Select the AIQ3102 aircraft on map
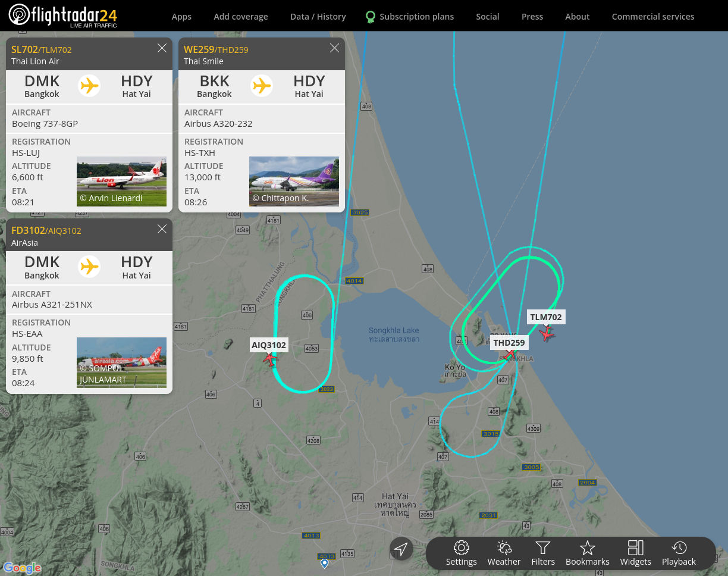 [x=271, y=359]
